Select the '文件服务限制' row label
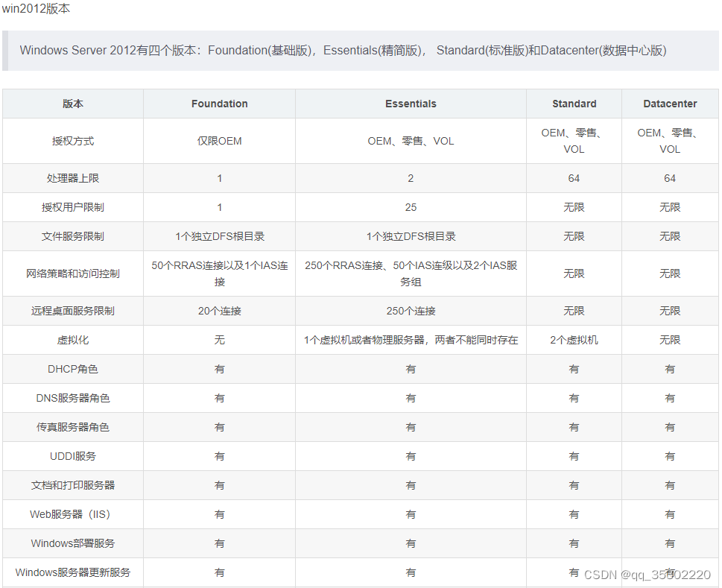This screenshot has width=722, height=588. [73, 236]
